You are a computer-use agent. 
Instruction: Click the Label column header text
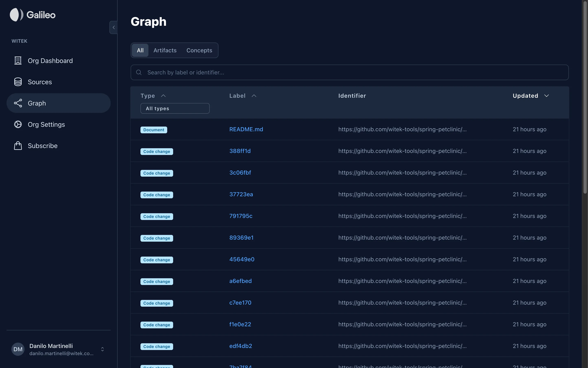(x=237, y=96)
